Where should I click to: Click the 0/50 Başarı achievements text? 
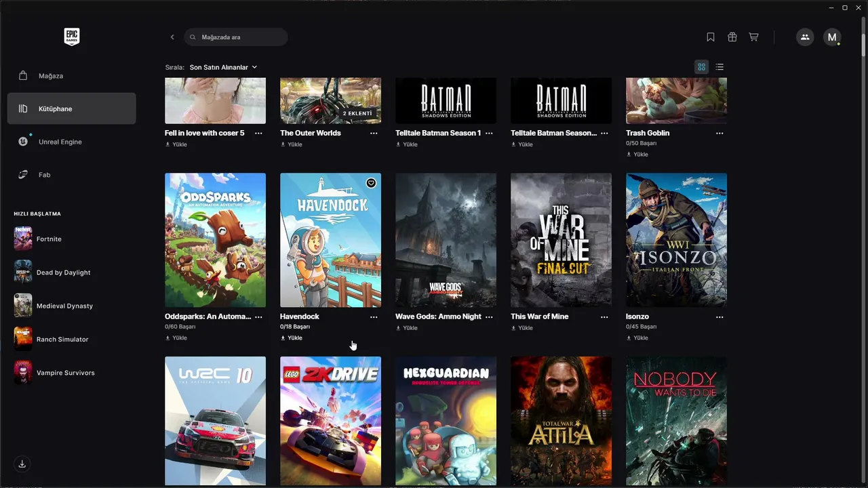[642, 143]
